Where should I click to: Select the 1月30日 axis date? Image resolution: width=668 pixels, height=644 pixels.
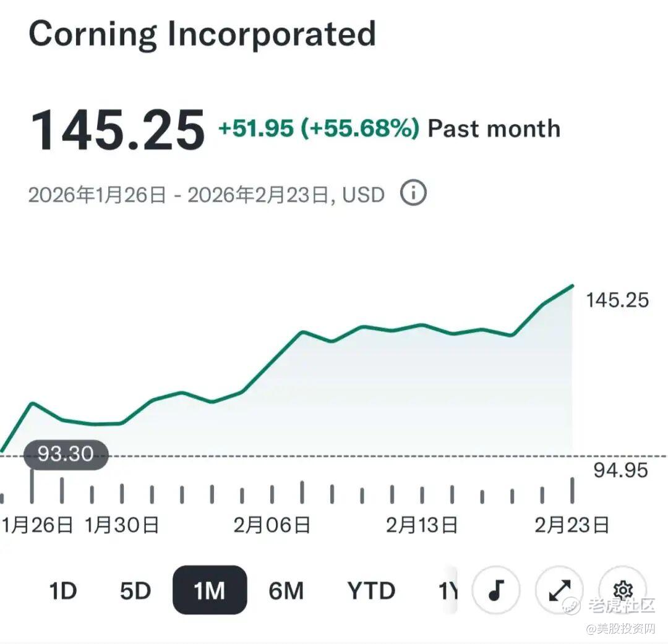coord(122,525)
